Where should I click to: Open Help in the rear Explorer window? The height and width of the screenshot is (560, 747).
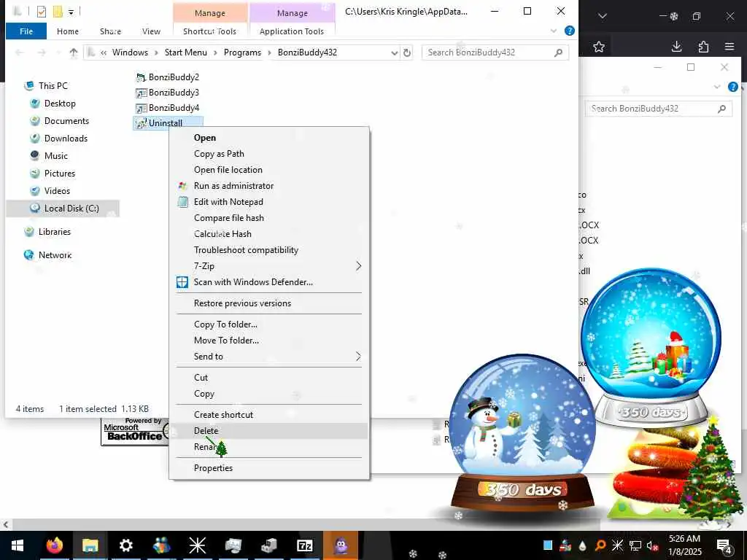[x=733, y=87]
